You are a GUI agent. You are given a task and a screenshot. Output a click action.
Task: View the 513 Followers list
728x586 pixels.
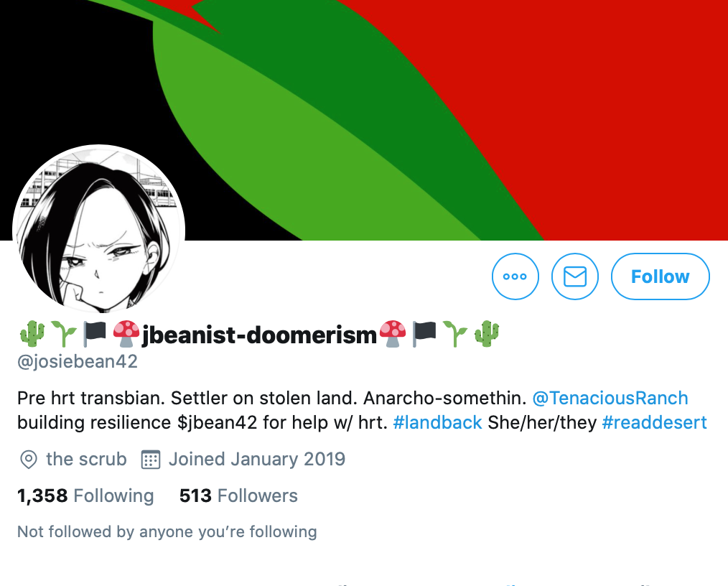pos(238,496)
